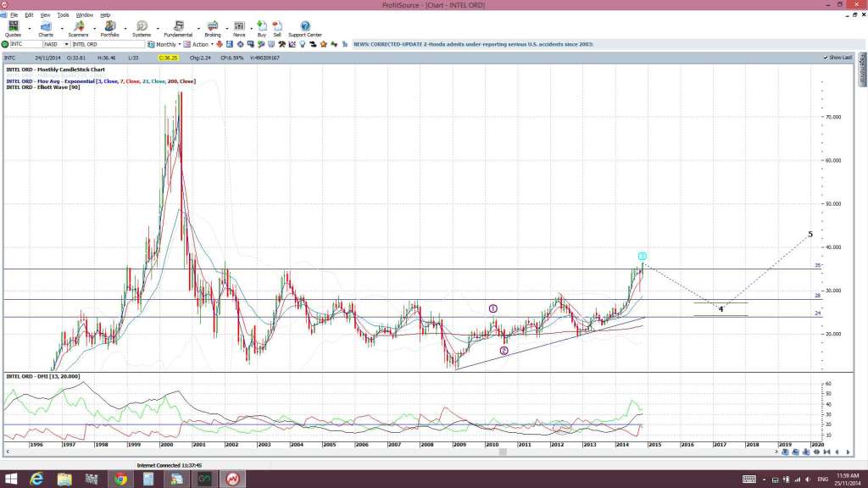Open the Edit menu
The height and width of the screenshot is (488, 868).
[29, 15]
